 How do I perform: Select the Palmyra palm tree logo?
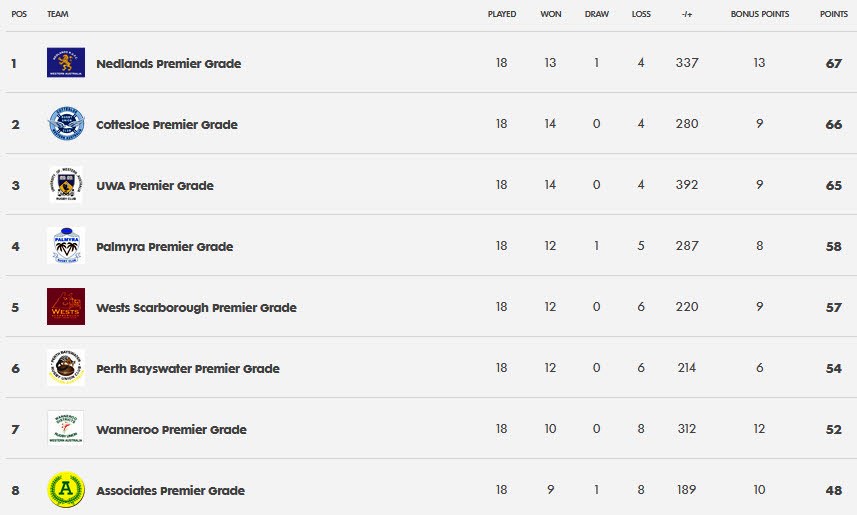(66, 245)
